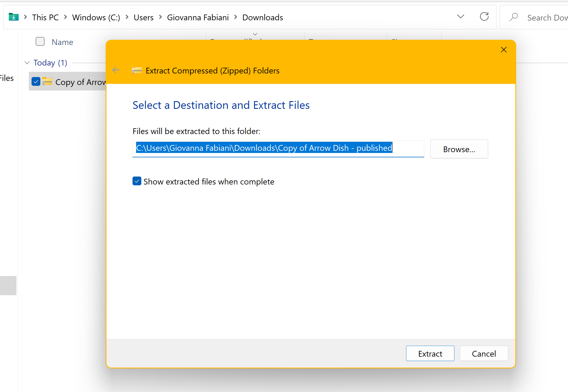Collapse the Today (1) group
This screenshot has height=392, width=568.
click(x=27, y=63)
